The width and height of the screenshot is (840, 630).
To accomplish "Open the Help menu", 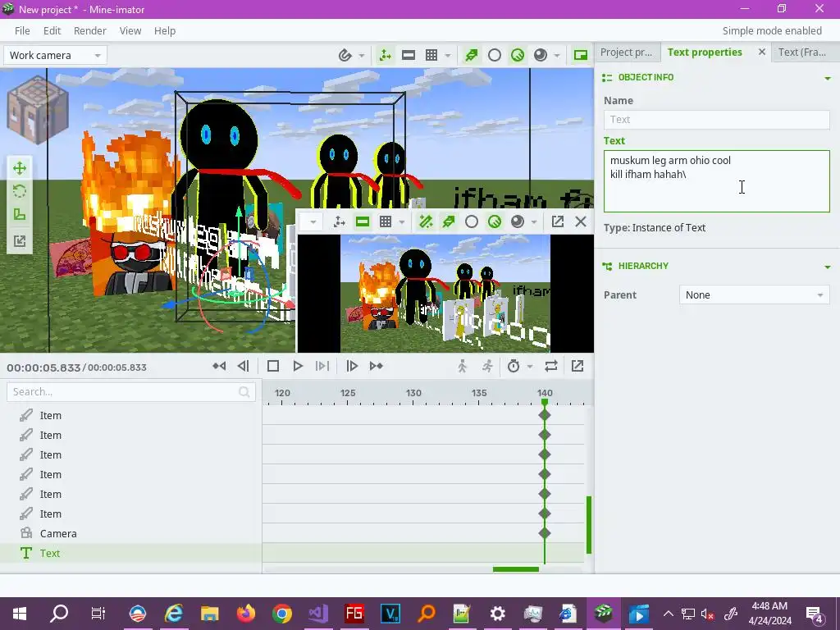I will tap(165, 30).
